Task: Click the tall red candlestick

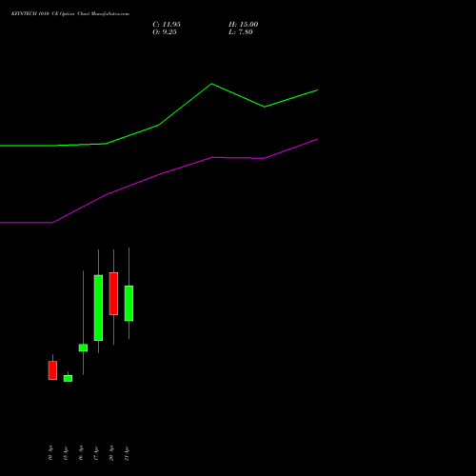Action: [x=113, y=293]
